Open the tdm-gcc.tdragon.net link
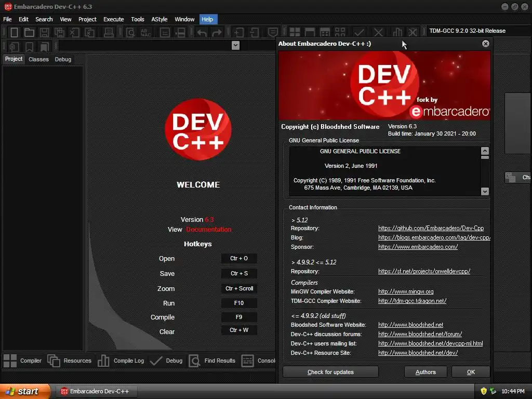Image resolution: width=532 pixels, height=399 pixels. click(412, 301)
